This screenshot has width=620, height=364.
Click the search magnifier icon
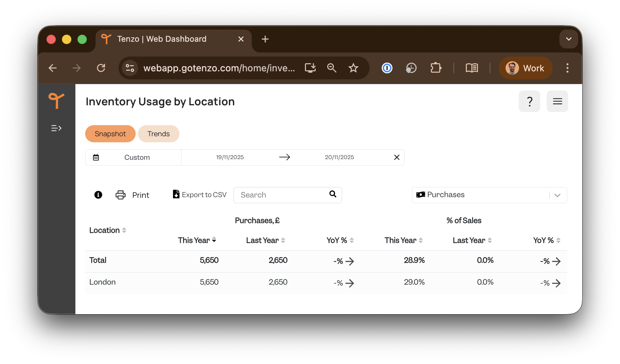333,194
